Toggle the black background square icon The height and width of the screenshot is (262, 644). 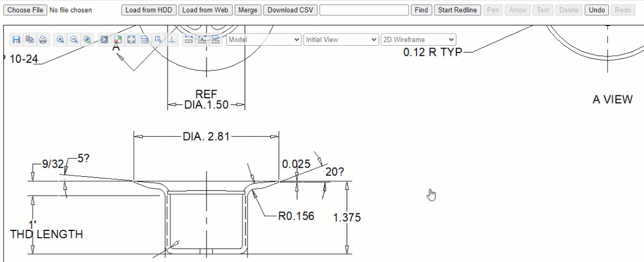104,40
